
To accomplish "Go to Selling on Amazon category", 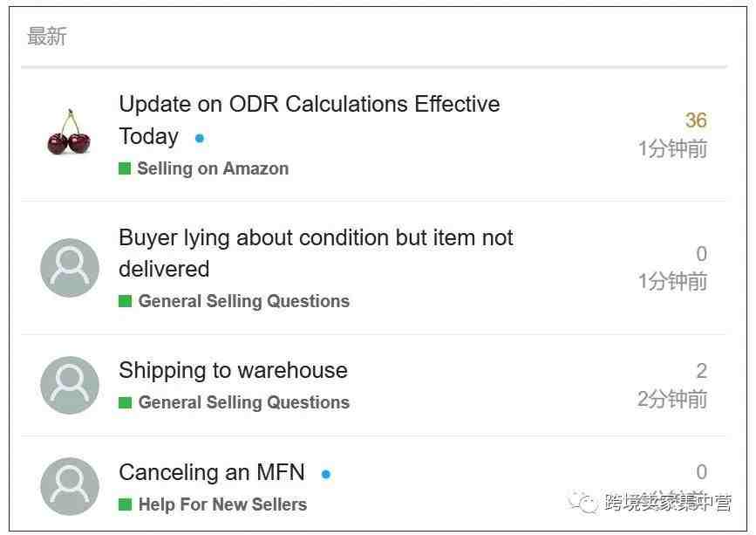I will coord(213,168).
